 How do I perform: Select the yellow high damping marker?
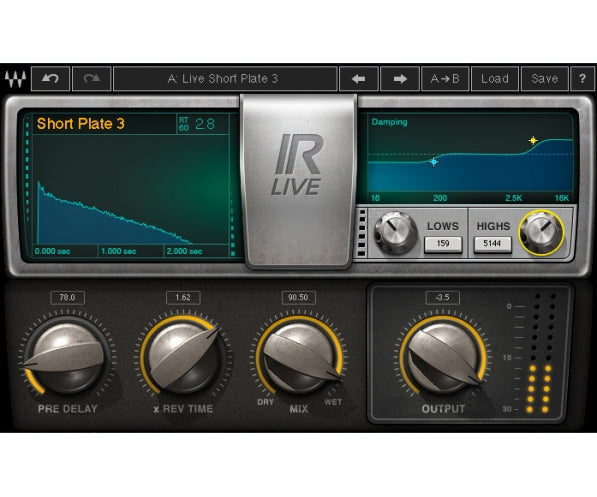point(533,141)
